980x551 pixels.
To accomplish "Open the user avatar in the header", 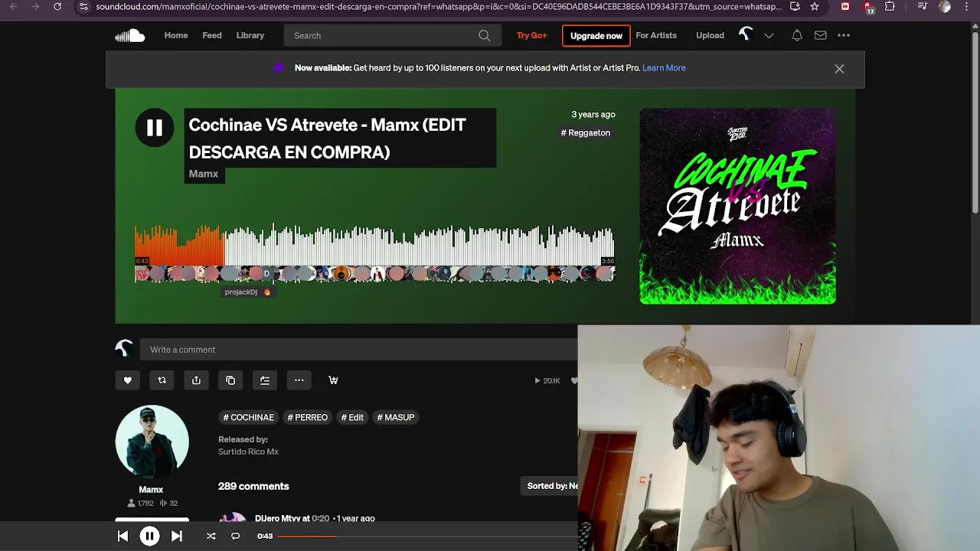I will tap(746, 34).
